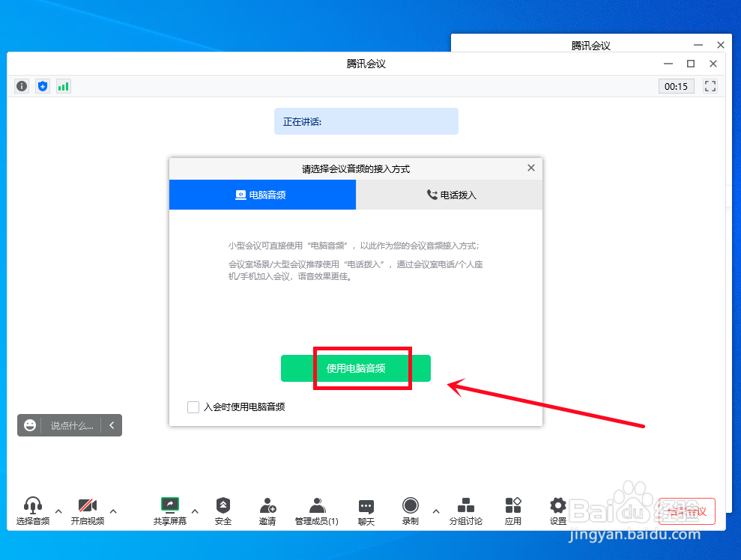Minimize the background 腾讯会议 window
Viewport: 741px width, 560px height.
pyautogui.click(x=698, y=45)
